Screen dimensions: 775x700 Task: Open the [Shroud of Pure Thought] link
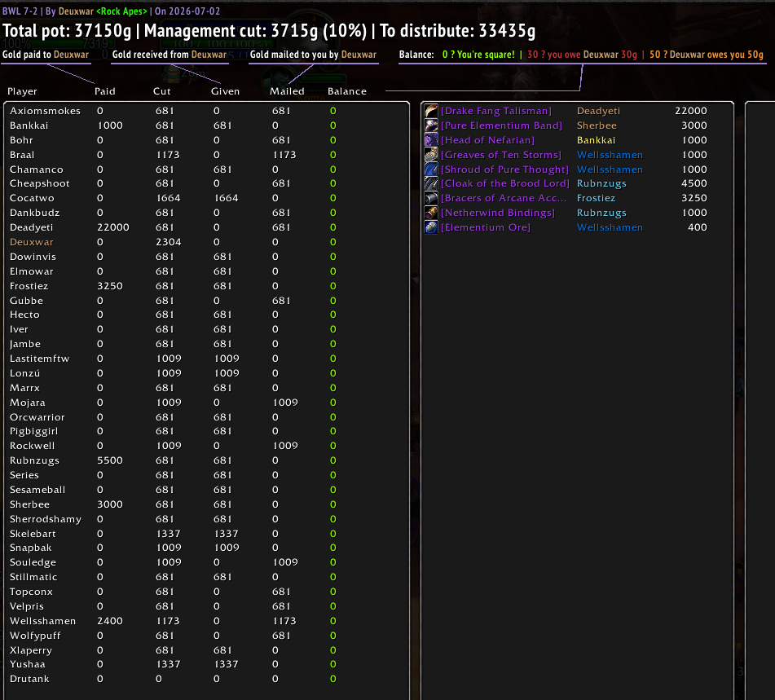point(504,169)
